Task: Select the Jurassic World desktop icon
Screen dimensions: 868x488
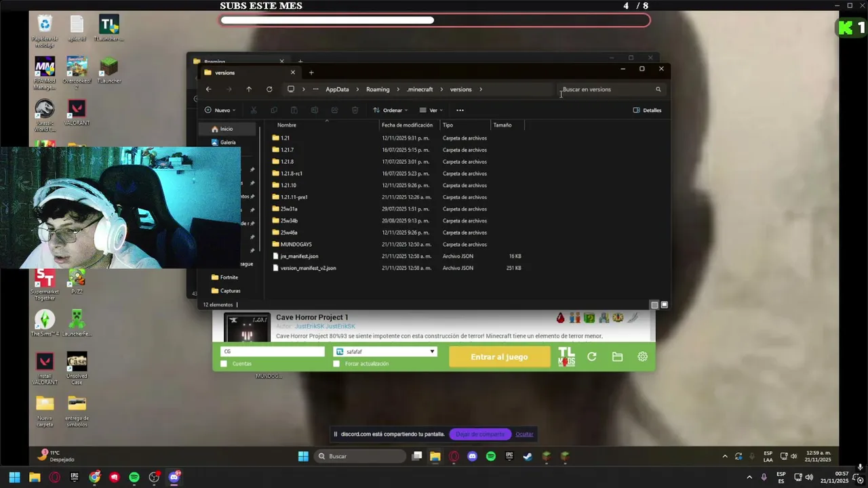Action: [45, 115]
